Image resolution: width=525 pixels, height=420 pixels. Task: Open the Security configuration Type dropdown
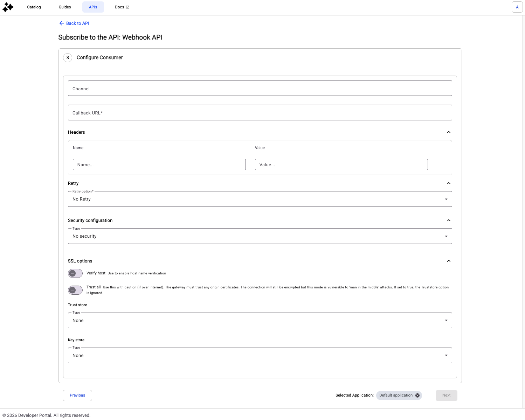pyautogui.click(x=260, y=236)
